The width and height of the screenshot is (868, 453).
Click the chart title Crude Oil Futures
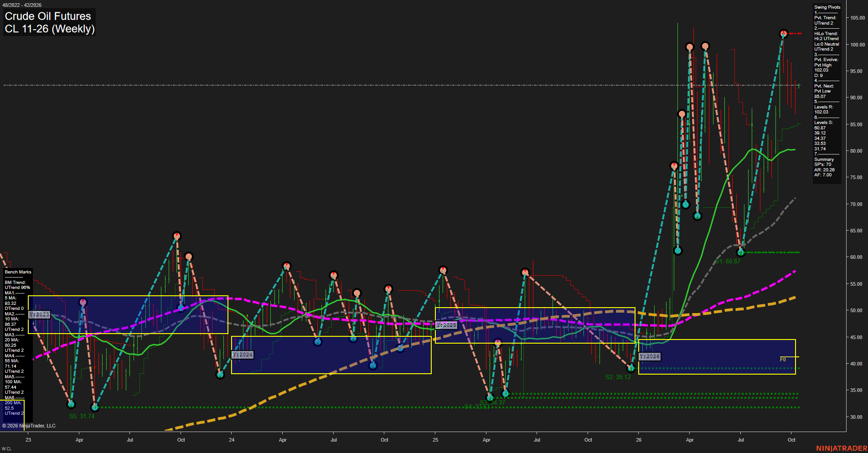pos(48,16)
